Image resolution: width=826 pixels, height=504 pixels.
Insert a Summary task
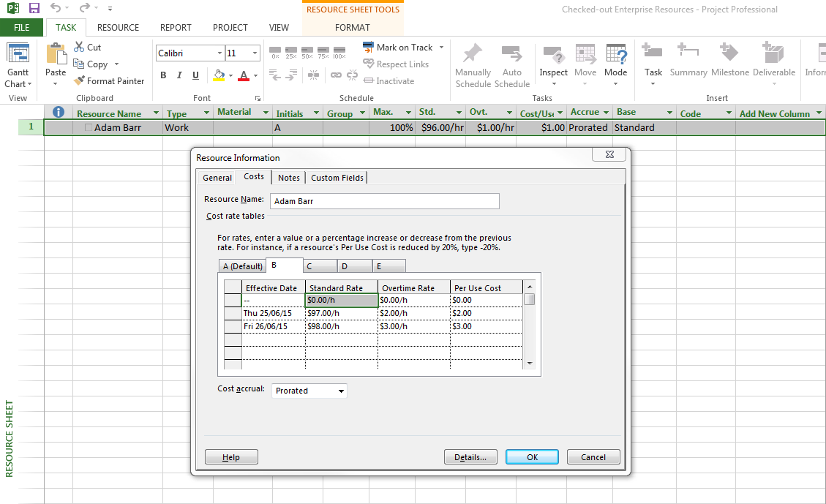tap(688, 59)
